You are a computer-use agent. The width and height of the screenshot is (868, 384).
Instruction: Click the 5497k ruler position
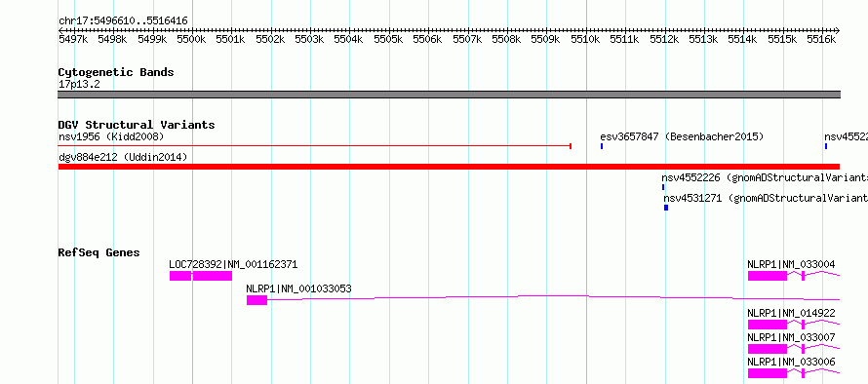pyautogui.click(x=73, y=39)
